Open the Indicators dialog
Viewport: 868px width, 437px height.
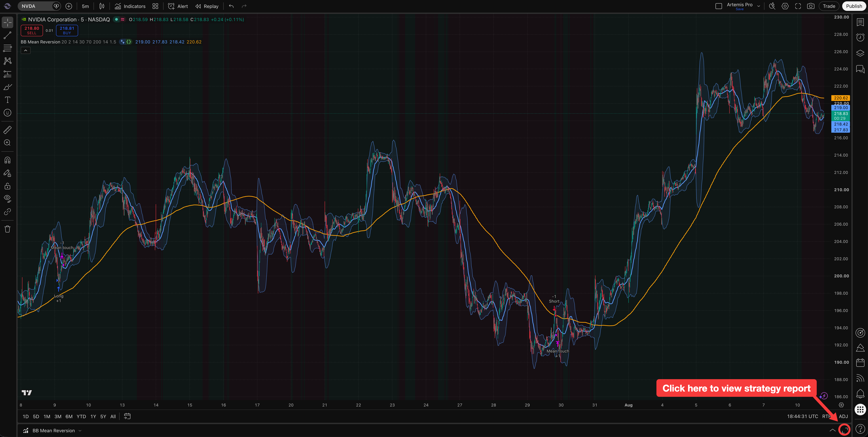click(130, 6)
